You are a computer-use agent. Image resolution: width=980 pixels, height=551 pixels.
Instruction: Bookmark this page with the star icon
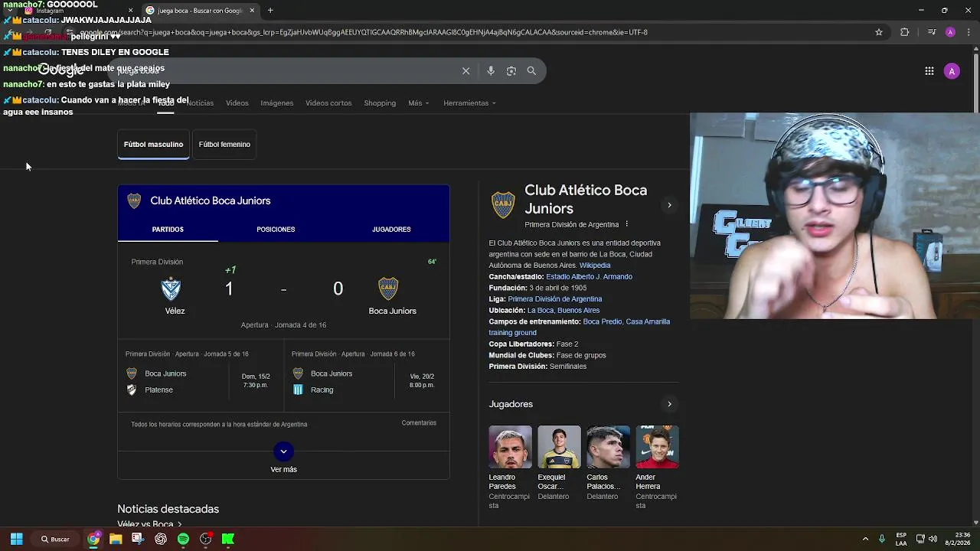coord(879,32)
